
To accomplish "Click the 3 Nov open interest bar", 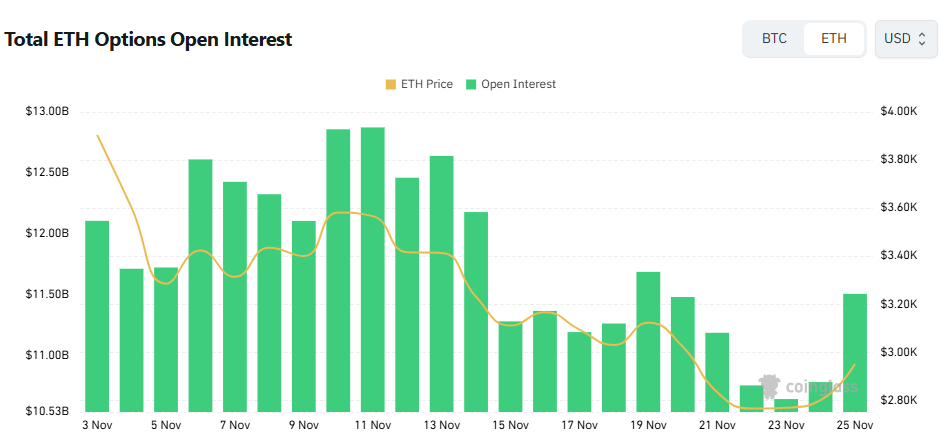I will pos(97,315).
